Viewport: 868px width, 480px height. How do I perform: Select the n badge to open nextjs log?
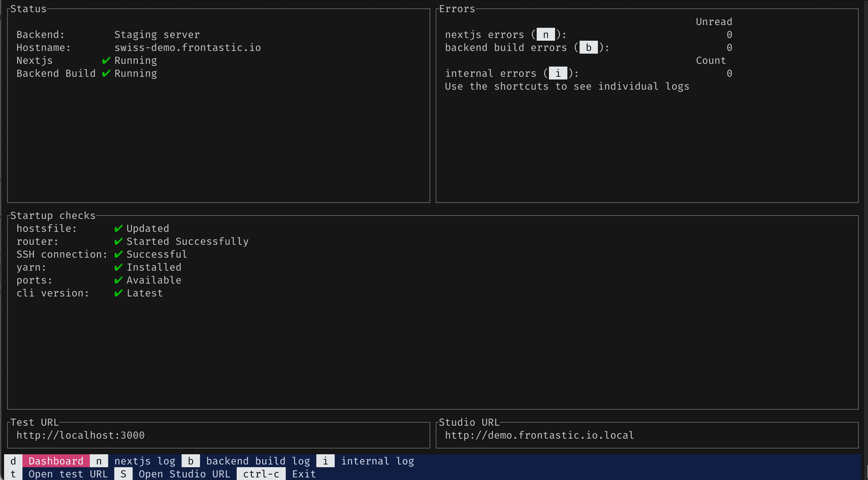point(98,460)
